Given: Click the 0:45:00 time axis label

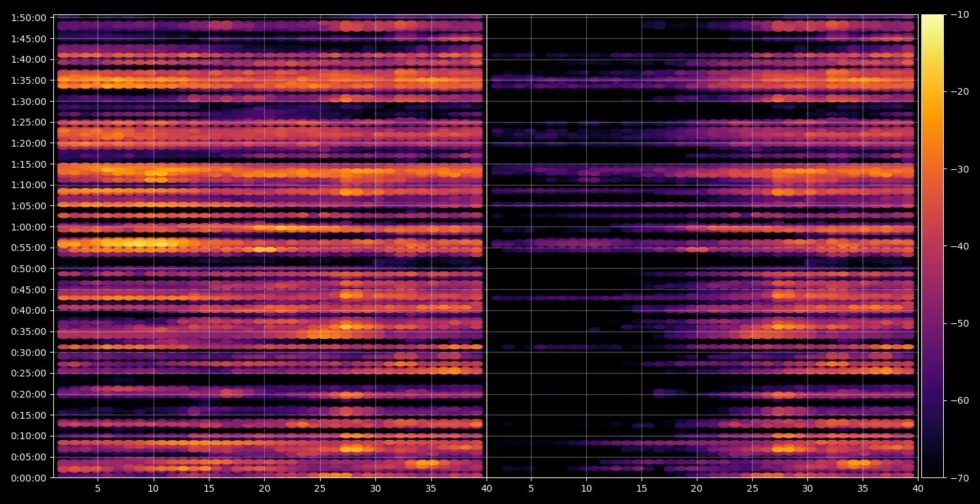Looking at the screenshot, I should [29, 289].
